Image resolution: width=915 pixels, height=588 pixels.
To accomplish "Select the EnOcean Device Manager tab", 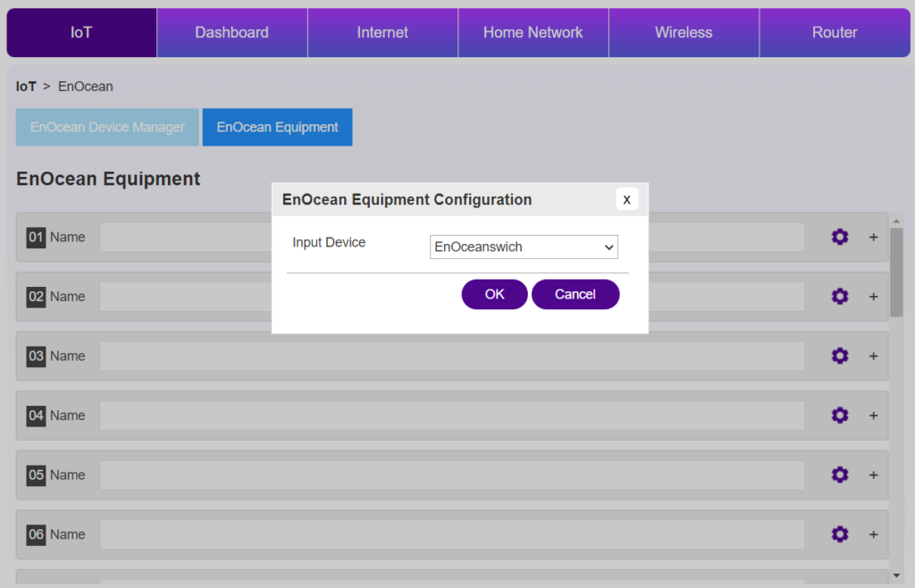I will [x=107, y=127].
